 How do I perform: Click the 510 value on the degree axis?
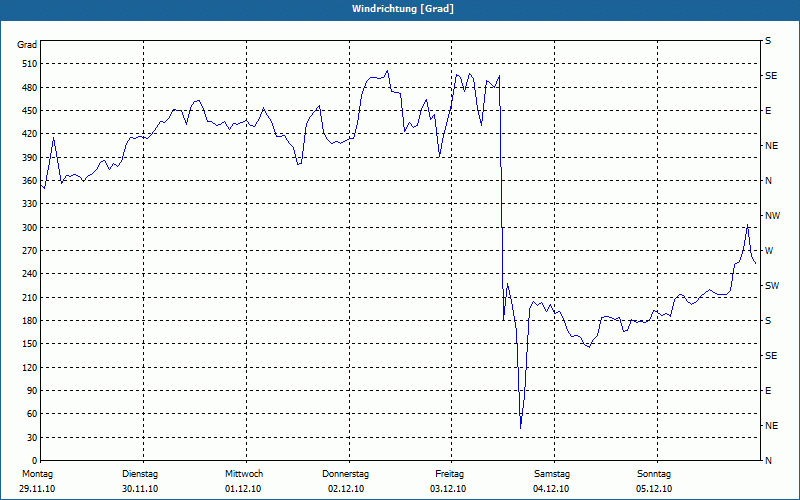coord(30,64)
